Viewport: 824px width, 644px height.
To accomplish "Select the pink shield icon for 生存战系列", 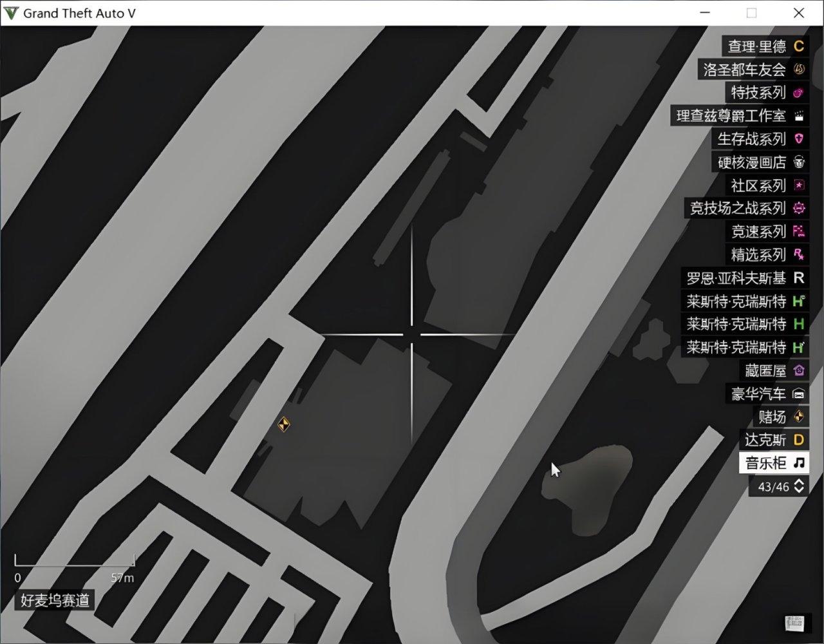I will coord(799,139).
